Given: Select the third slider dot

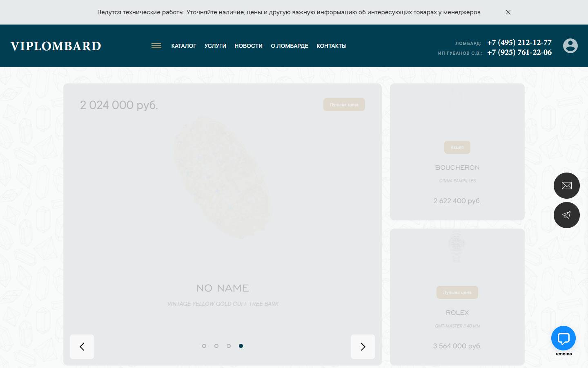Looking at the screenshot, I should (229, 346).
